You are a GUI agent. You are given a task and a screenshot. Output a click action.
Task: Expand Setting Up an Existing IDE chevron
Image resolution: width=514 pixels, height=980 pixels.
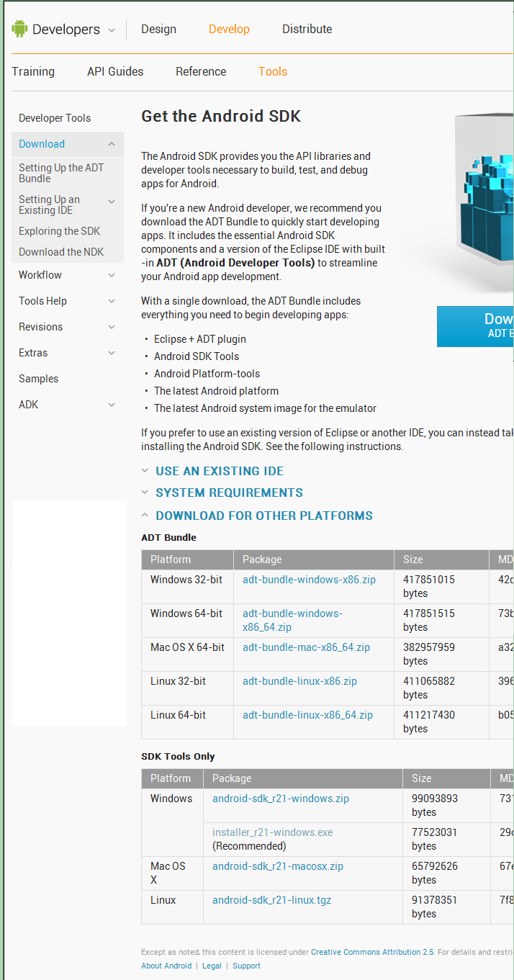pos(112,202)
